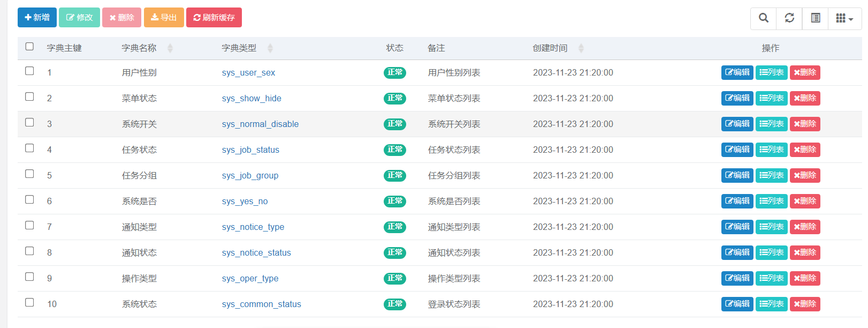This screenshot has height=328, width=868.
Task: Edit the 用户性别 row
Action: (737, 72)
